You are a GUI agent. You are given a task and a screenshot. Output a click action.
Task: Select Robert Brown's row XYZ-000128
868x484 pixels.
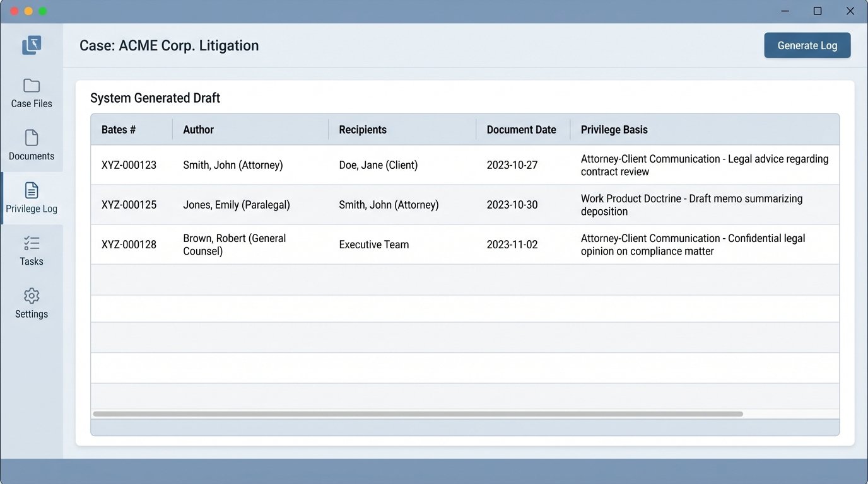click(378, 245)
